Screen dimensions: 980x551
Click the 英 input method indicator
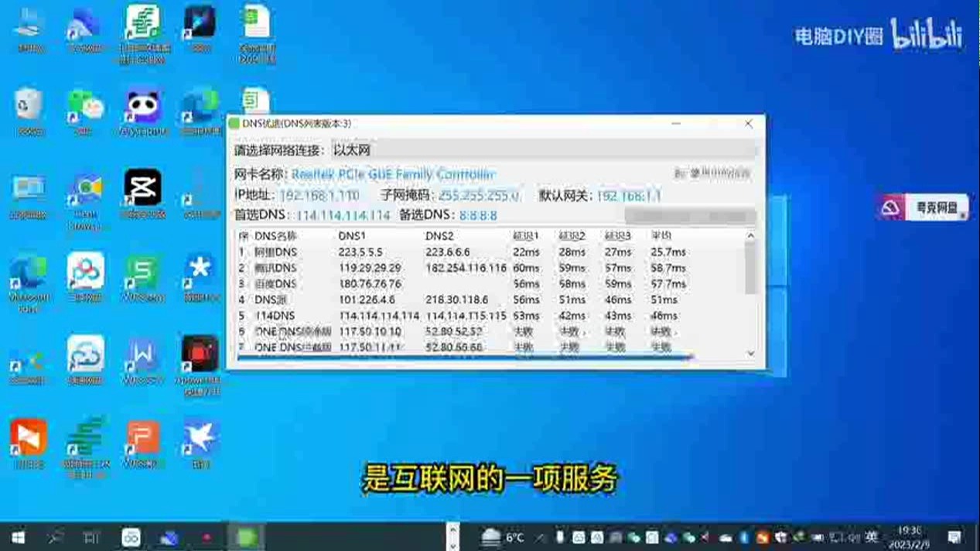coord(872,536)
